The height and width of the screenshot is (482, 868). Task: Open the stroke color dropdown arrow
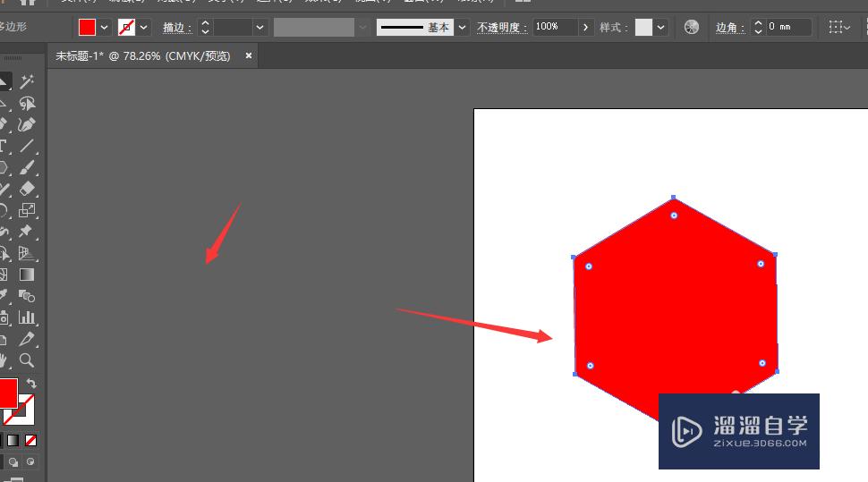pyautogui.click(x=144, y=27)
